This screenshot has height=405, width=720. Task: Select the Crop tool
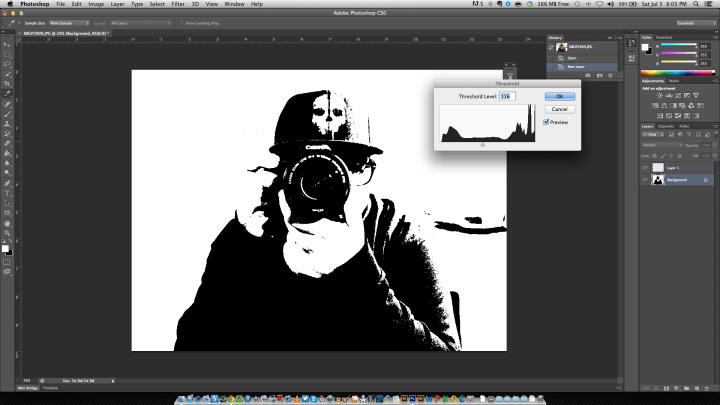click(7, 84)
